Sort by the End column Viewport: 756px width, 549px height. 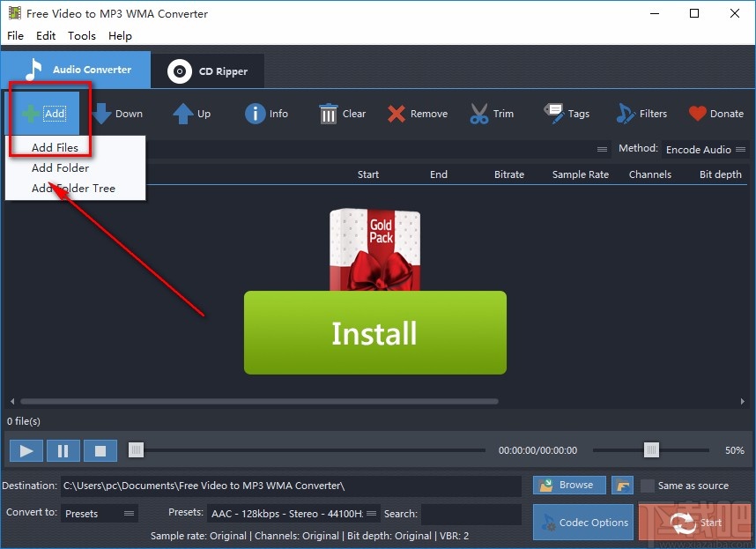pyautogui.click(x=438, y=174)
